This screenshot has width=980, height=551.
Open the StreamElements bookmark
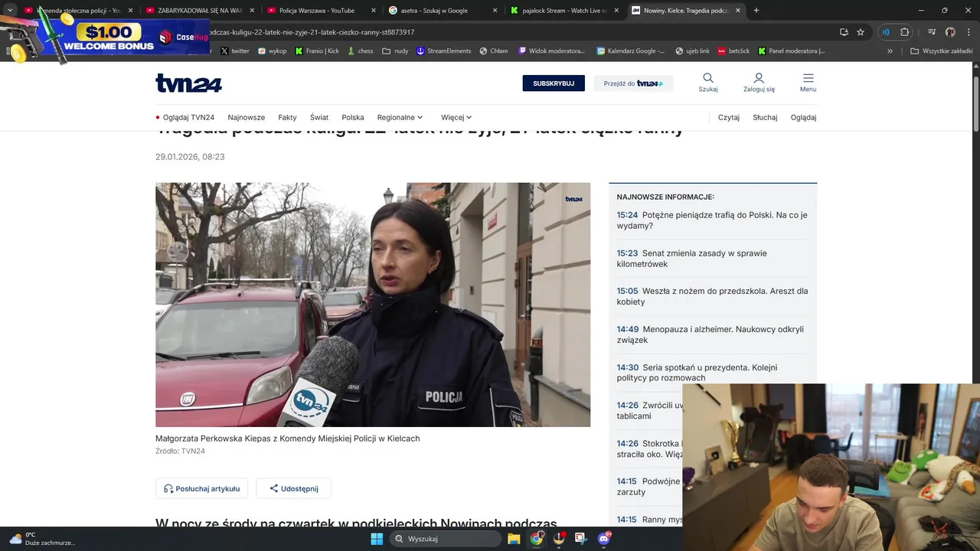444,51
